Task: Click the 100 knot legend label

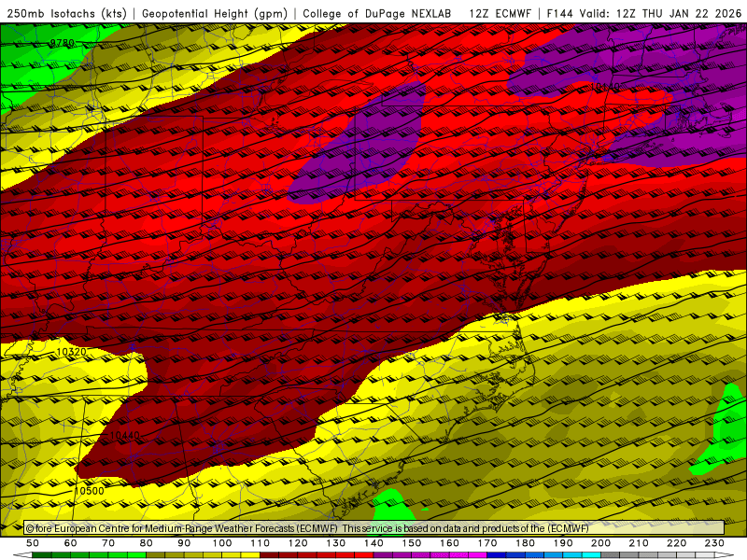Action: (x=222, y=543)
